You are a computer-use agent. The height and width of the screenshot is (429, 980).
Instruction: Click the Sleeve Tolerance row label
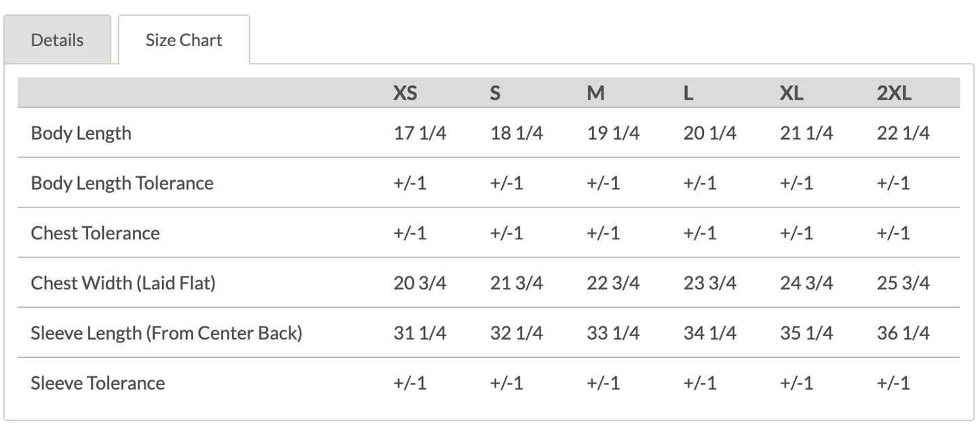coord(98,383)
